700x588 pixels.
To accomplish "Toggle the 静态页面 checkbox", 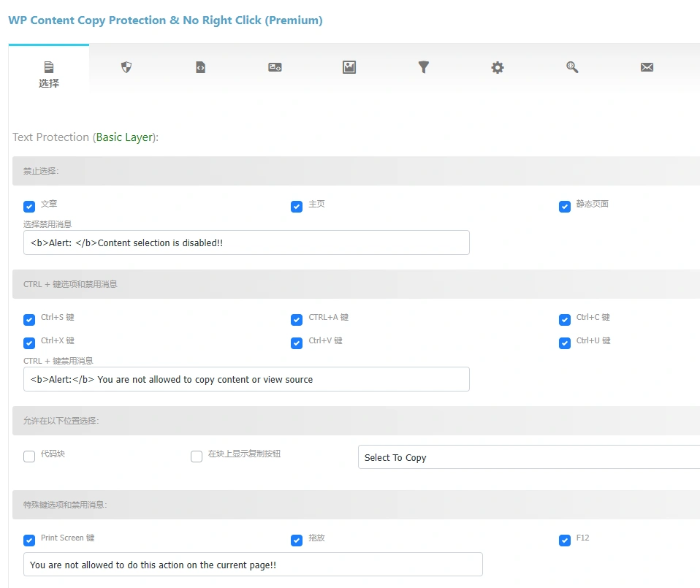I will (x=565, y=207).
